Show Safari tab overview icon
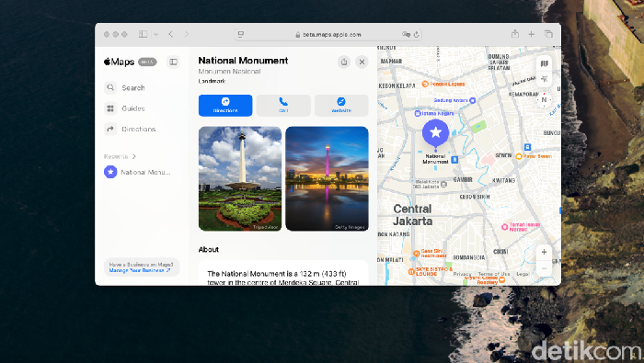644x363 pixels. [x=548, y=34]
